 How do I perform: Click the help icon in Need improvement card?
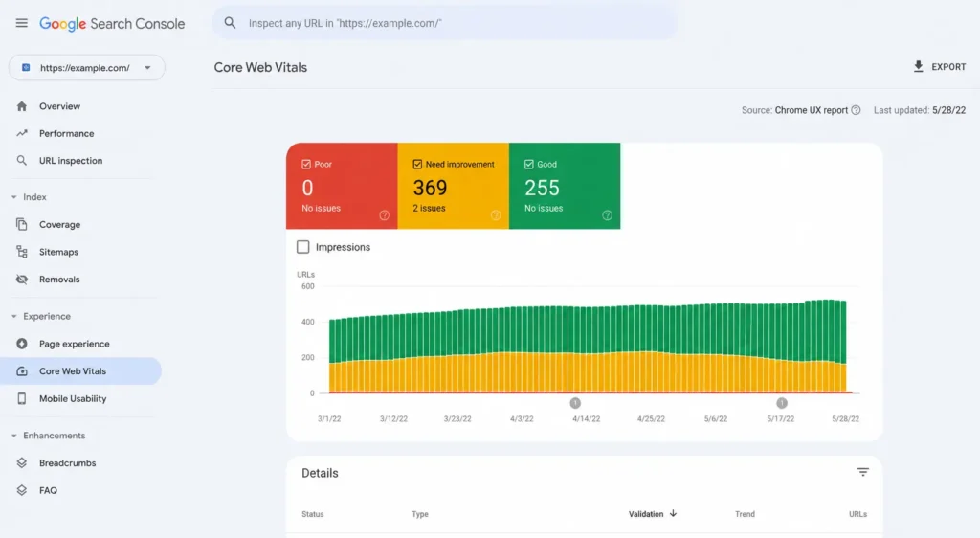click(496, 215)
